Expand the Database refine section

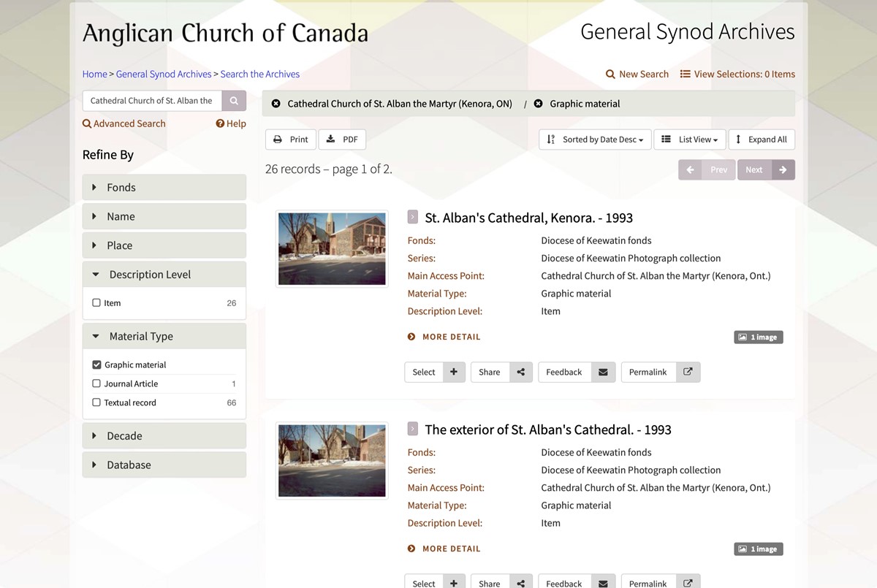tap(164, 465)
